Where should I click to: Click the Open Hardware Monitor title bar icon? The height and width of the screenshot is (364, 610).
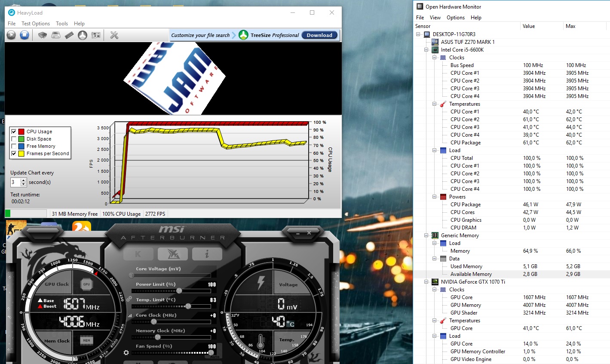click(420, 6)
